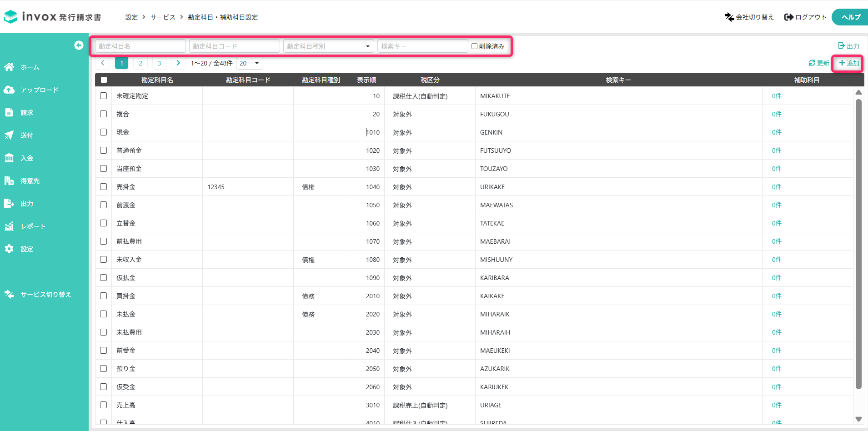Open 得意先 in sidebar

(22, 181)
